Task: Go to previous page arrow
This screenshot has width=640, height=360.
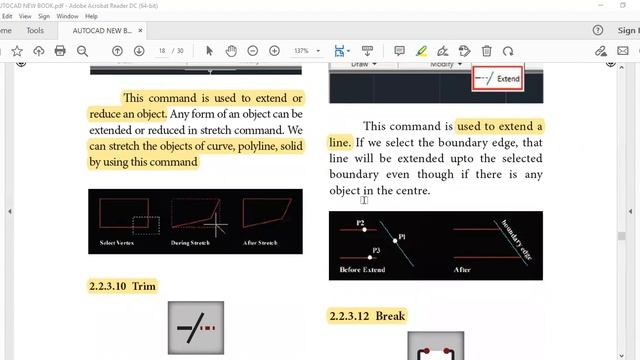Action: [x=117, y=51]
